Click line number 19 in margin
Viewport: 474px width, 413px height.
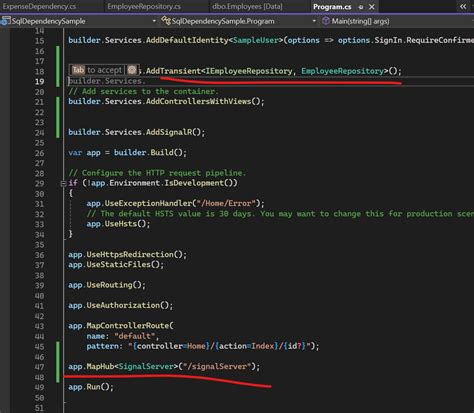pos(39,81)
